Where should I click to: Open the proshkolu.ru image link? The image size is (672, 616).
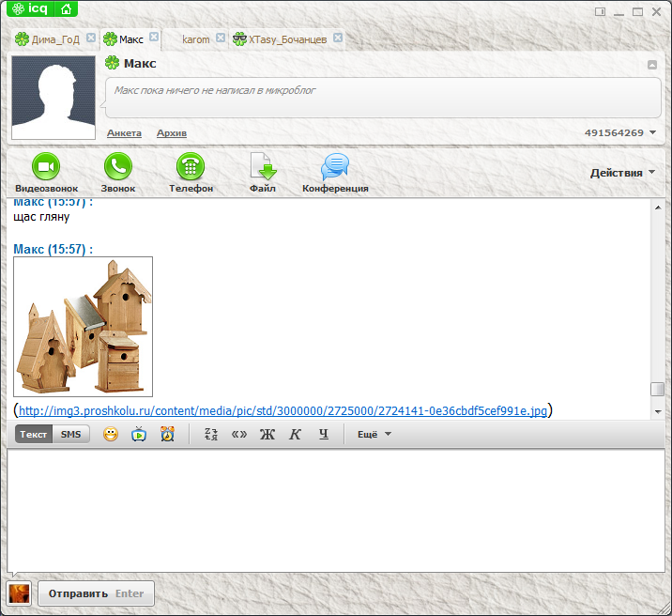point(283,410)
